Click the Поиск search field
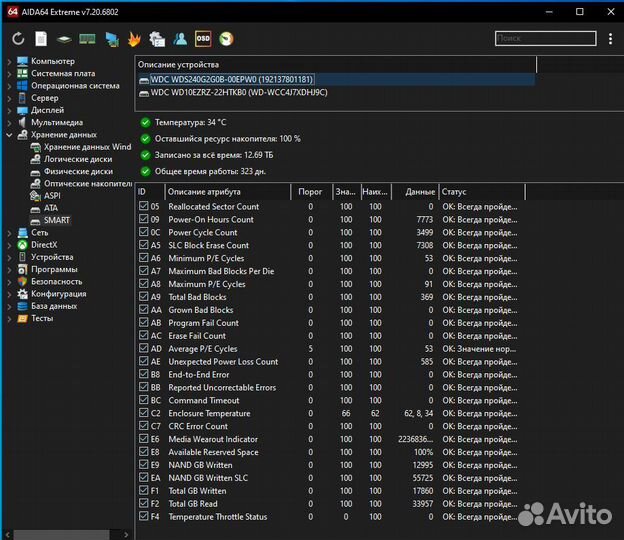The height and width of the screenshot is (540, 624). (x=545, y=39)
